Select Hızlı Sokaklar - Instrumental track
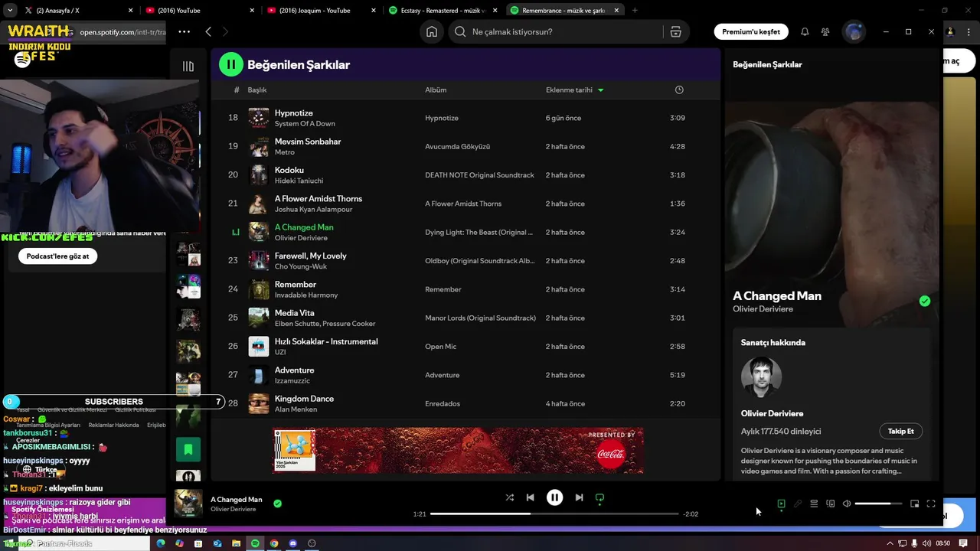The image size is (980, 551). point(465,347)
